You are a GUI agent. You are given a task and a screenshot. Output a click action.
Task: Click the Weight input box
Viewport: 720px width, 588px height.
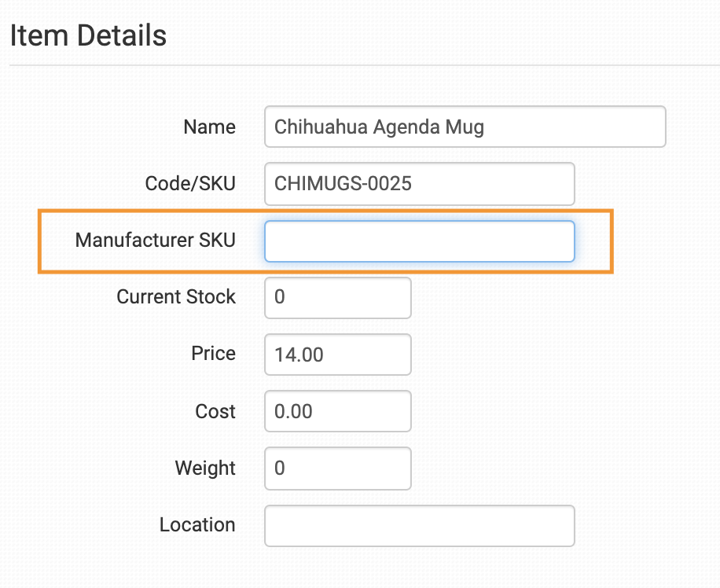(x=338, y=469)
